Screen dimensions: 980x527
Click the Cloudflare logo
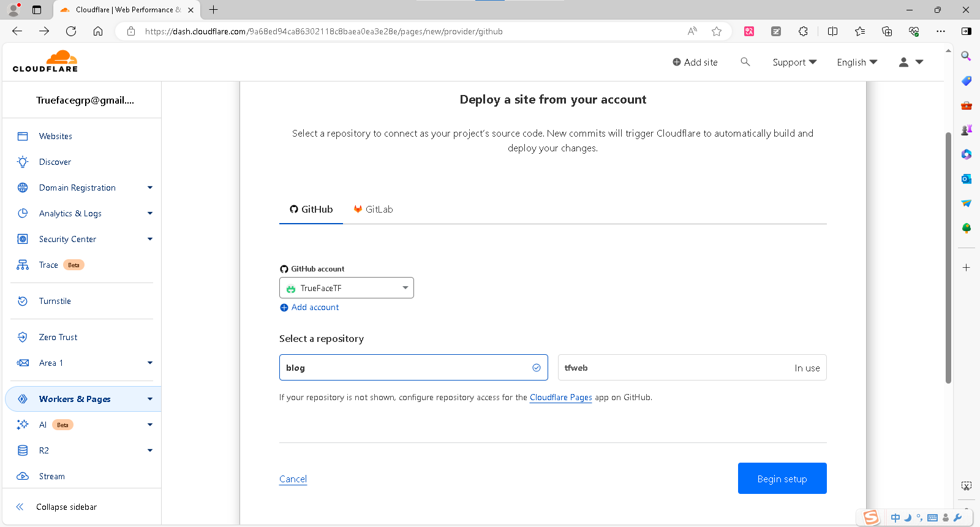pos(45,61)
